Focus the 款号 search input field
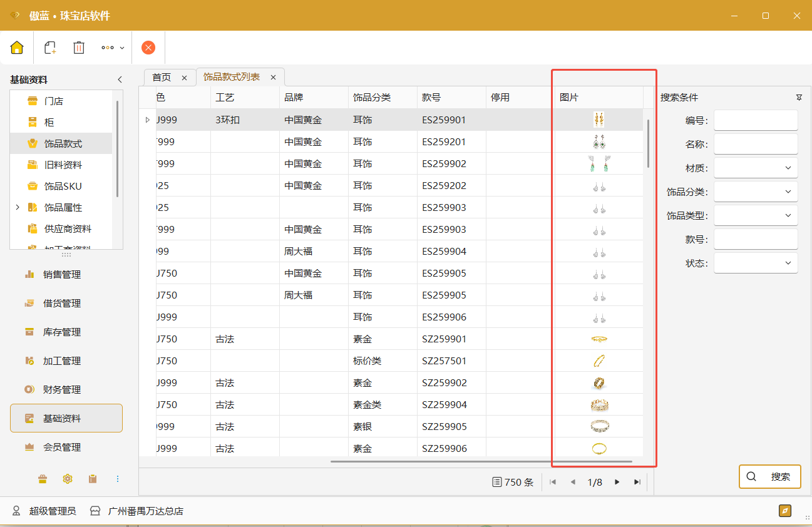Image resolution: width=812 pixels, height=527 pixels. (x=756, y=239)
